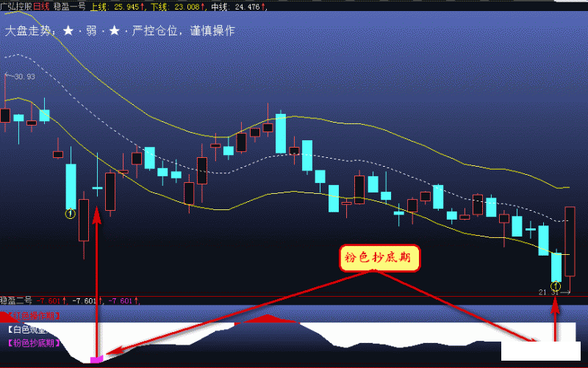
Task: Click the pink bottom-fishing block in 稳盈二号 panel
Action: point(97,360)
